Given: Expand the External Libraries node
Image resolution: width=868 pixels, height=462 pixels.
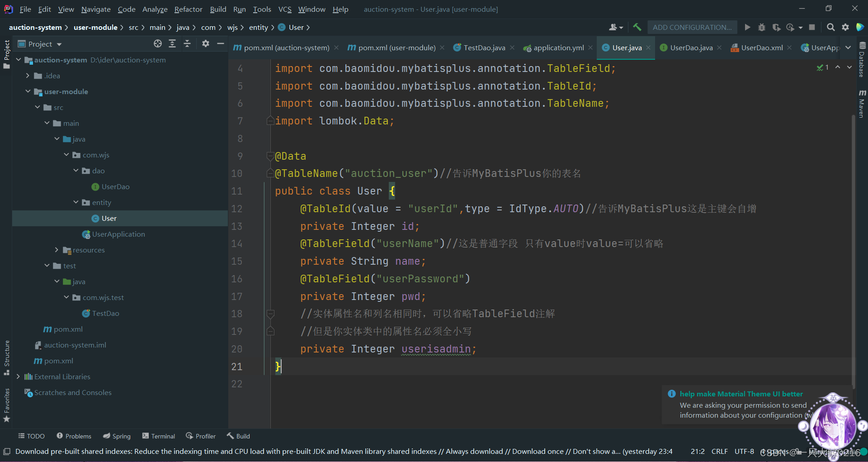Looking at the screenshot, I should coord(18,376).
